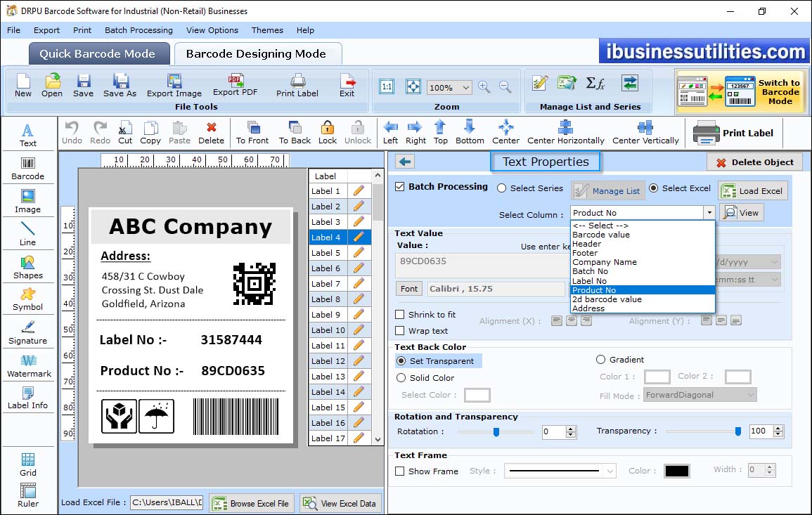The height and width of the screenshot is (515, 812).
Task: Click the Load Excel button
Action: point(753,191)
